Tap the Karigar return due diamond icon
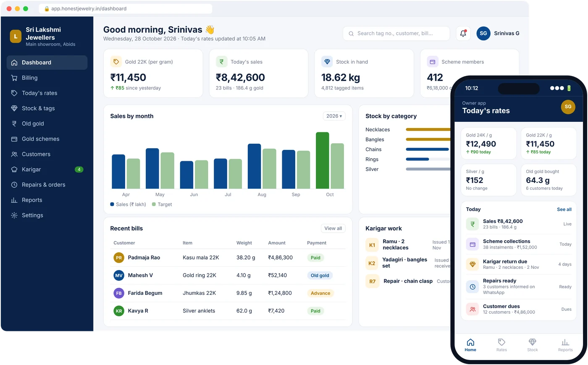Viewport: 588px width, 365px height. (x=472, y=264)
